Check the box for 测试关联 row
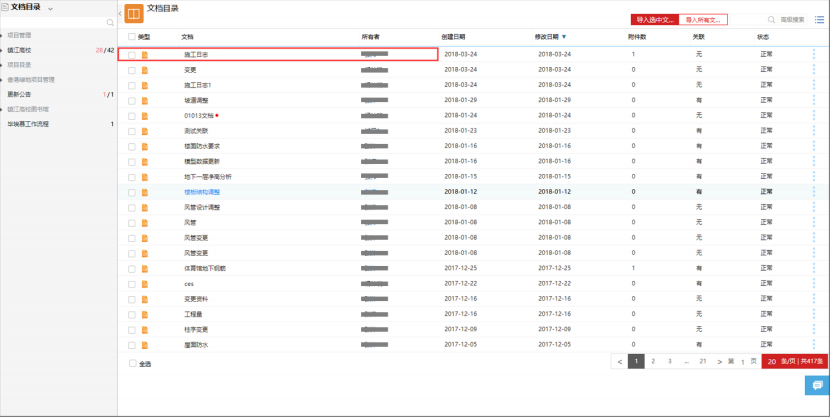The width and height of the screenshot is (831, 419). coord(131,131)
